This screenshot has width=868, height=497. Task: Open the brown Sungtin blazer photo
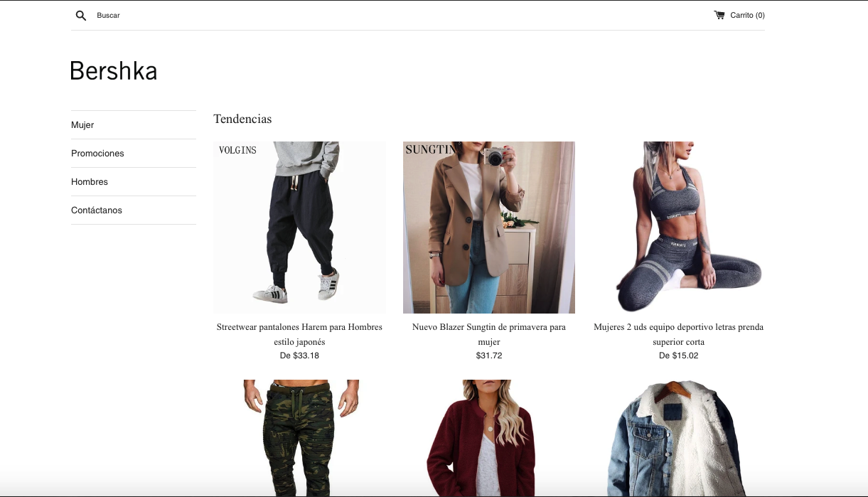[x=489, y=228]
